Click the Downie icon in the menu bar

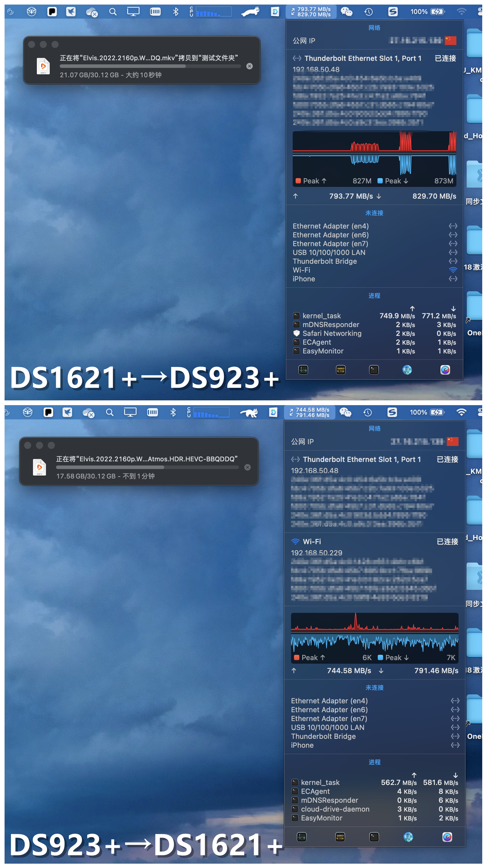click(x=275, y=12)
